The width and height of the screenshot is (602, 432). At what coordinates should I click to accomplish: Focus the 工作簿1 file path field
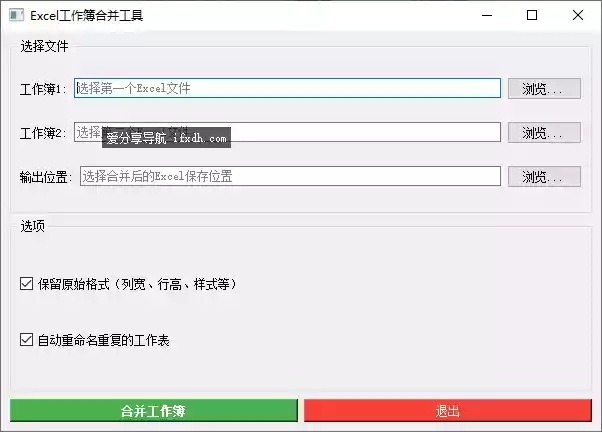tap(286, 88)
